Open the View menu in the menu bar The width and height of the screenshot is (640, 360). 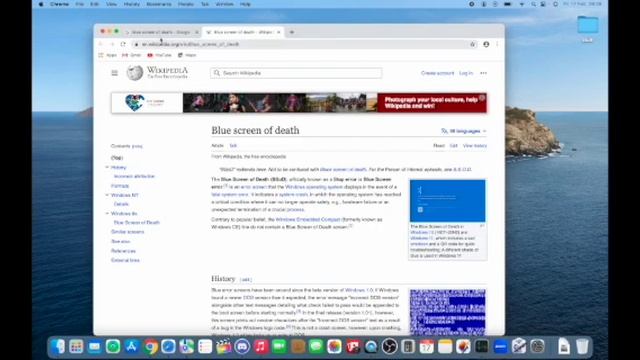pos(111,4)
